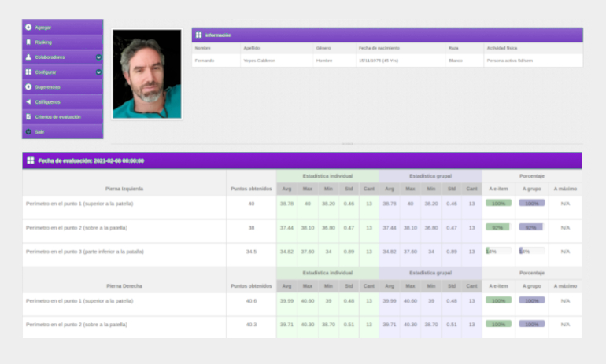Expand the Colaboradores submenu arrow

tap(98, 57)
